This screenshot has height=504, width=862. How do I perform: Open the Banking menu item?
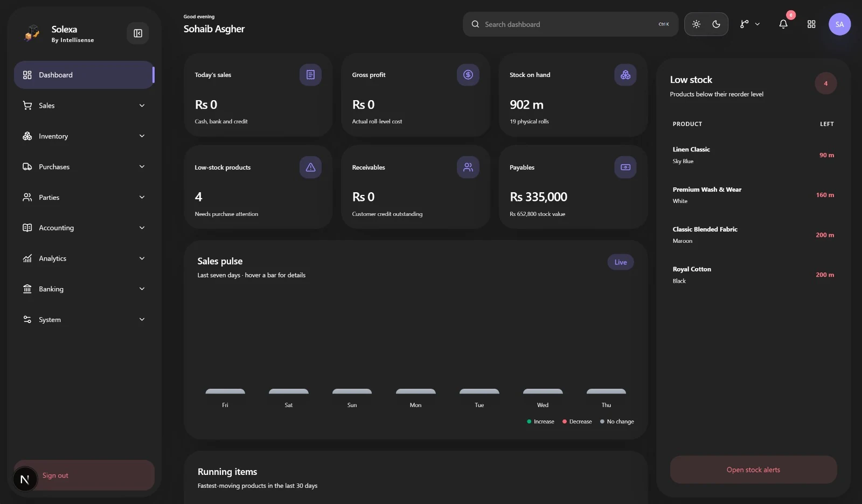(x=84, y=289)
